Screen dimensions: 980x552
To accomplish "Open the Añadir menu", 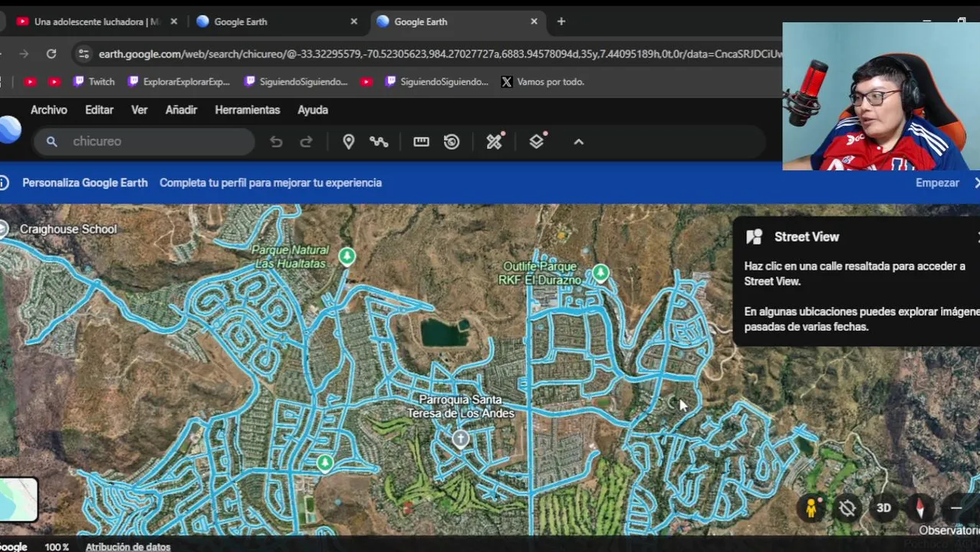I will coord(181,110).
